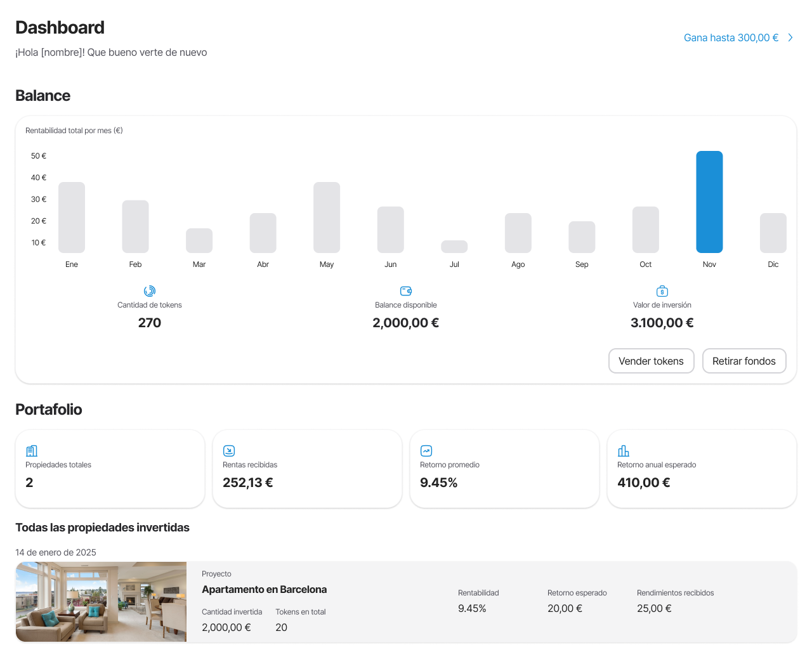Select the blue Nov bar in chart

coord(709,202)
